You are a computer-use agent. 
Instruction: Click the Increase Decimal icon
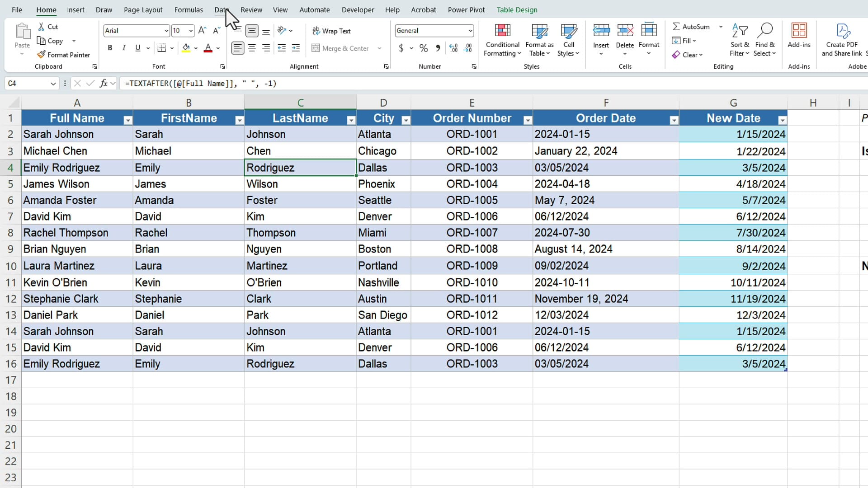[x=453, y=48]
